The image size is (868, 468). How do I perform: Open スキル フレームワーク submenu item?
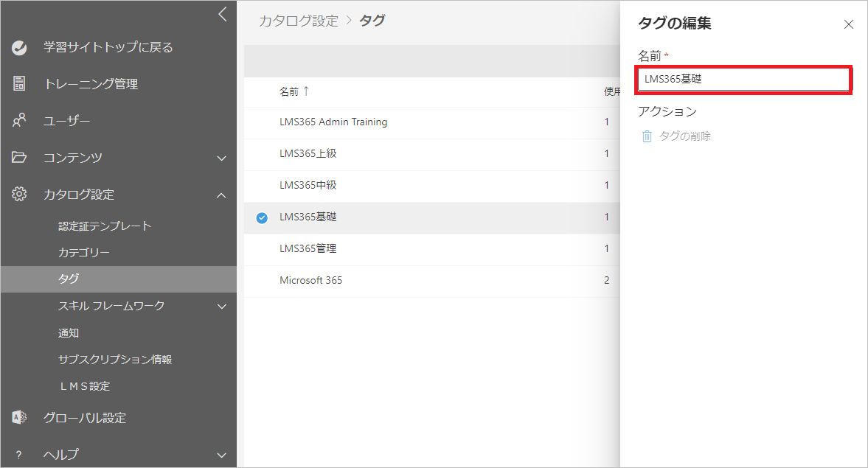[111, 305]
